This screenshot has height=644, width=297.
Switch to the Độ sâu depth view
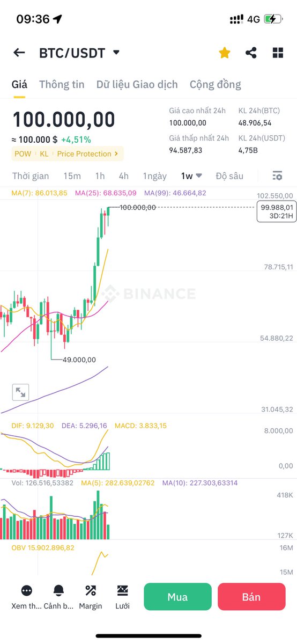pos(229,176)
